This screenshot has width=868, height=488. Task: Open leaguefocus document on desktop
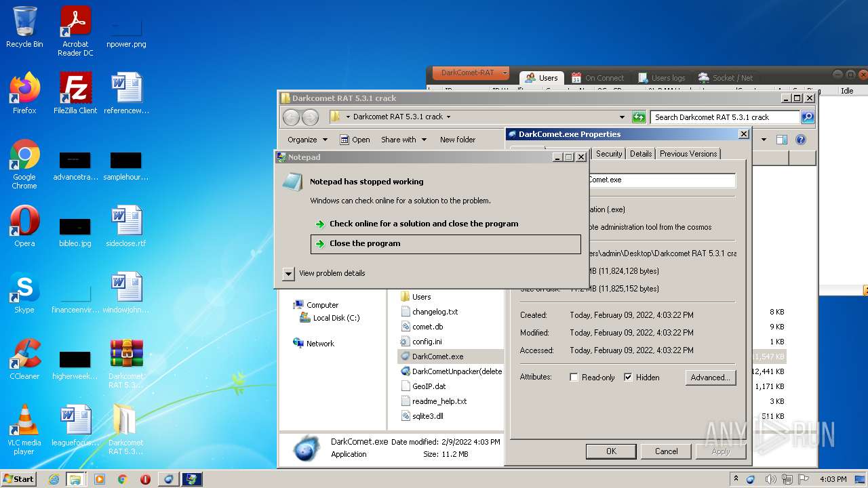click(75, 426)
